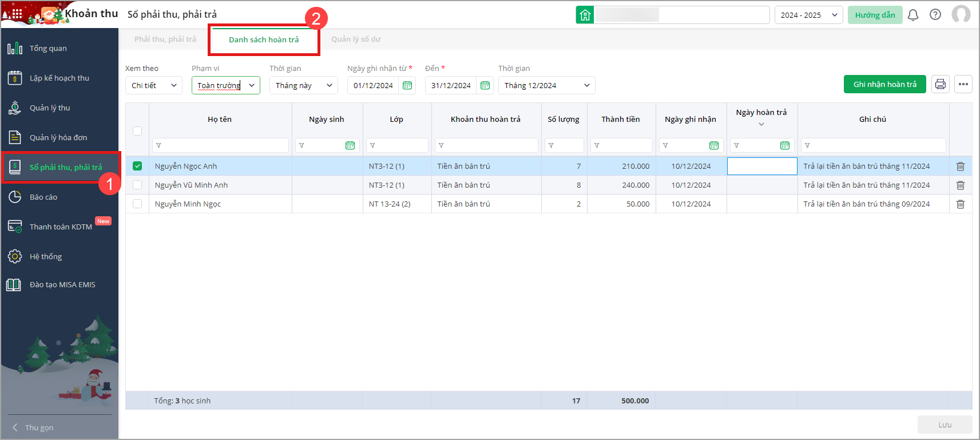Open calendar for start date 01/12/2024

point(407,85)
